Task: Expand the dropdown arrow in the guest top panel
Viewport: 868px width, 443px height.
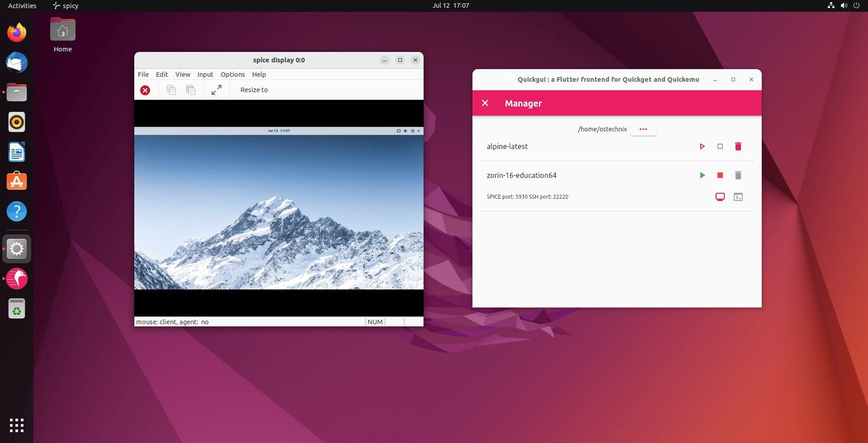Action: click(x=419, y=131)
